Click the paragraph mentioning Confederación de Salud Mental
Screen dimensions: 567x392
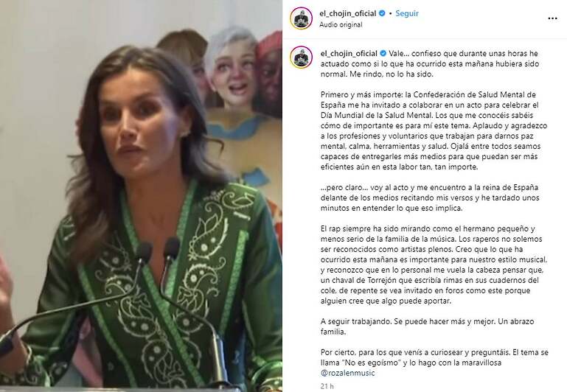click(434, 130)
